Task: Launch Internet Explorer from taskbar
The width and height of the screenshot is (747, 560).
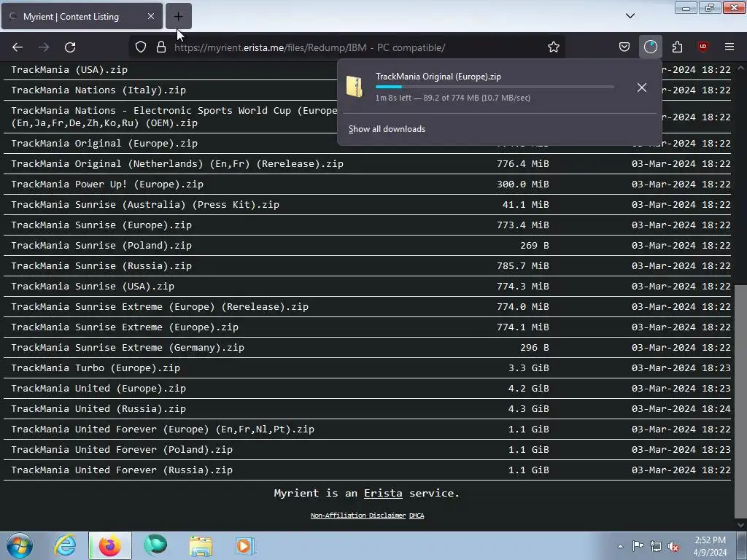Action: 65,545
